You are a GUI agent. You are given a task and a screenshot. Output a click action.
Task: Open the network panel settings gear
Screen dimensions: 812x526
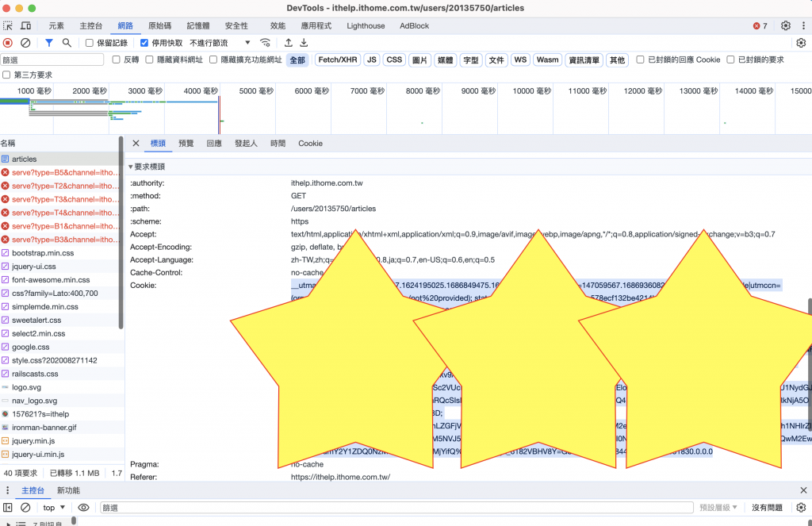click(x=801, y=43)
